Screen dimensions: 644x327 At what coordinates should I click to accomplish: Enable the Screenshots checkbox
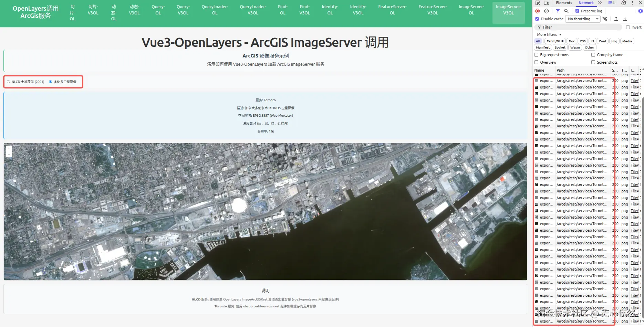point(593,62)
